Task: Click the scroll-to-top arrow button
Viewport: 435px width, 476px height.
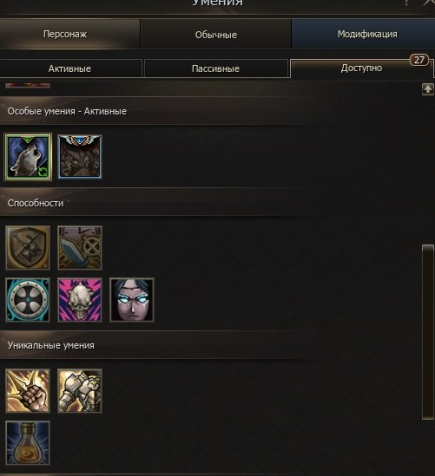Action: pos(428,89)
